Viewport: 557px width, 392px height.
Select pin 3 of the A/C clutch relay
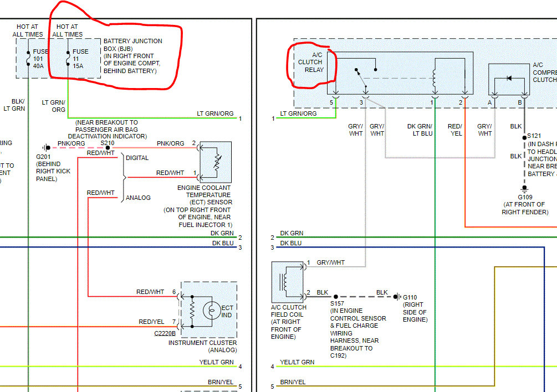click(x=361, y=102)
